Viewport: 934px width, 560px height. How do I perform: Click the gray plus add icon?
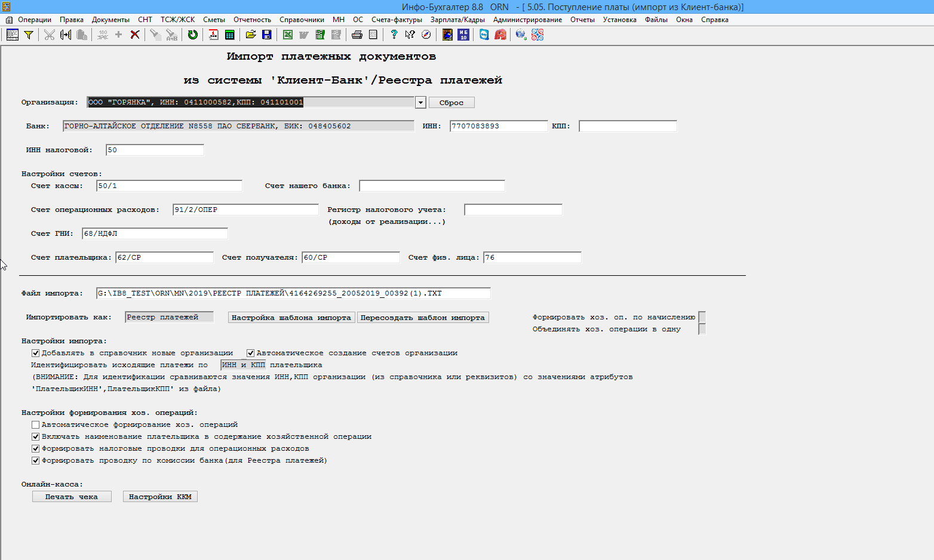click(x=119, y=35)
